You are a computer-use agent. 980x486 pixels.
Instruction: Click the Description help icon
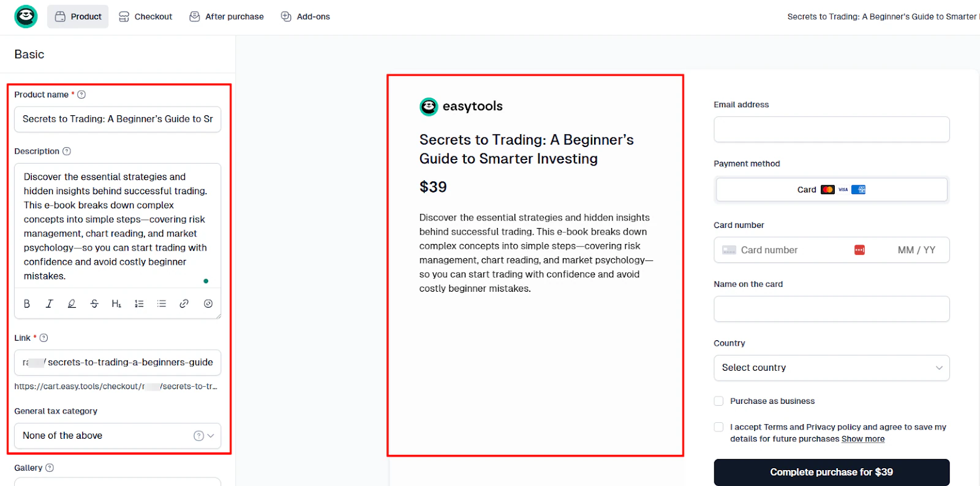point(67,151)
